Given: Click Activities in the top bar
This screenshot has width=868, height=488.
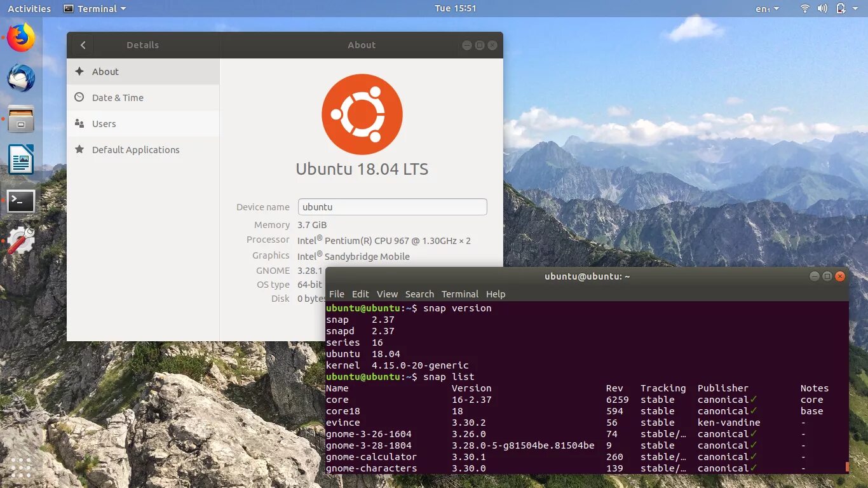Looking at the screenshot, I should pos(29,9).
